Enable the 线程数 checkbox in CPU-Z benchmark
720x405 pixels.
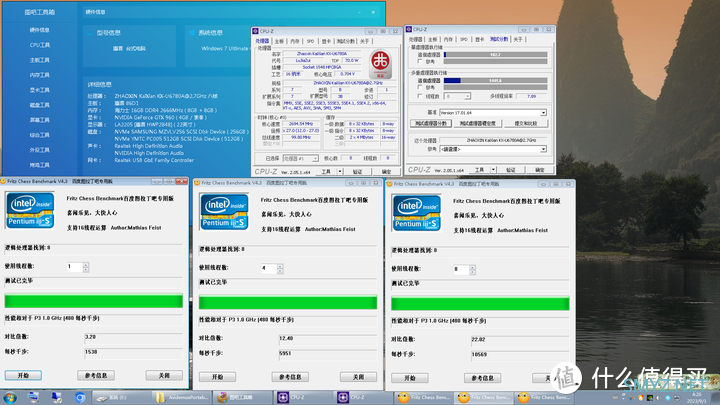click(419, 96)
